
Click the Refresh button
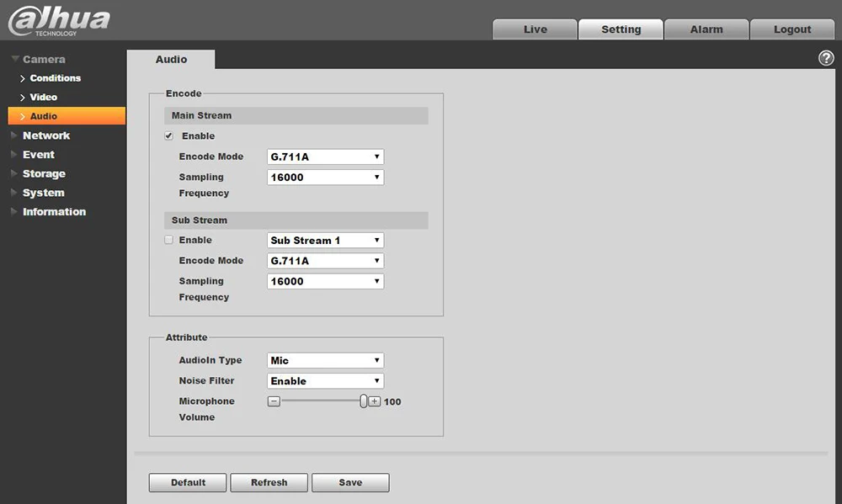click(269, 482)
